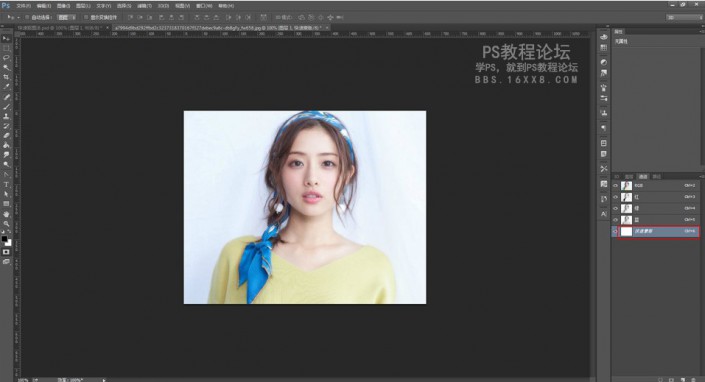This screenshot has height=382, width=705.
Task: Select the Brush tool
Action: pyautogui.click(x=6, y=107)
